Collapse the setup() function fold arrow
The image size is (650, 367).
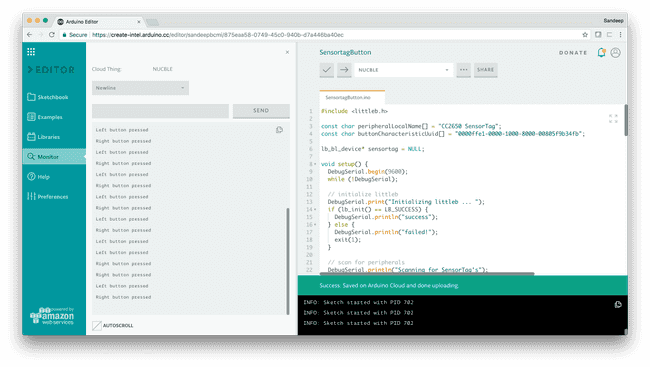[315, 164]
